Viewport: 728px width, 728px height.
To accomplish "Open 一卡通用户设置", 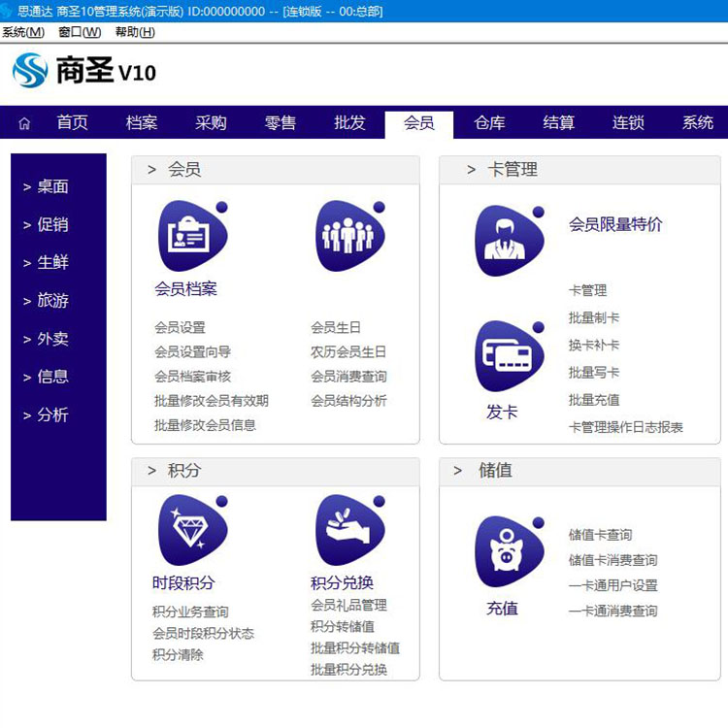I will (612, 585).
